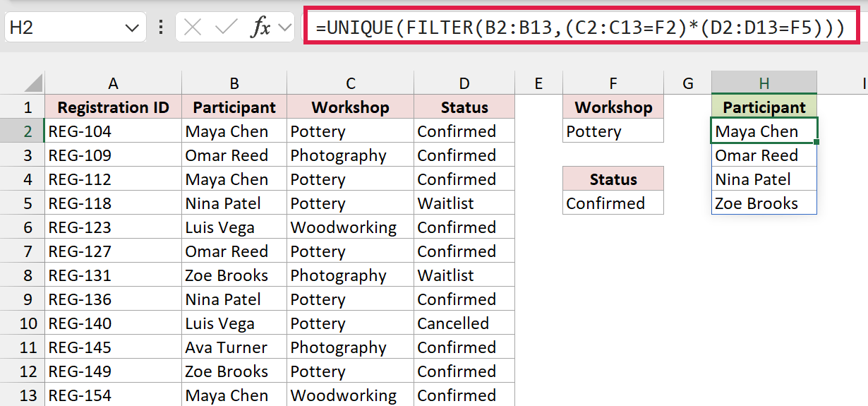
Task: Click Woodworking in the REG-123 row
Action: coord(351,227)
